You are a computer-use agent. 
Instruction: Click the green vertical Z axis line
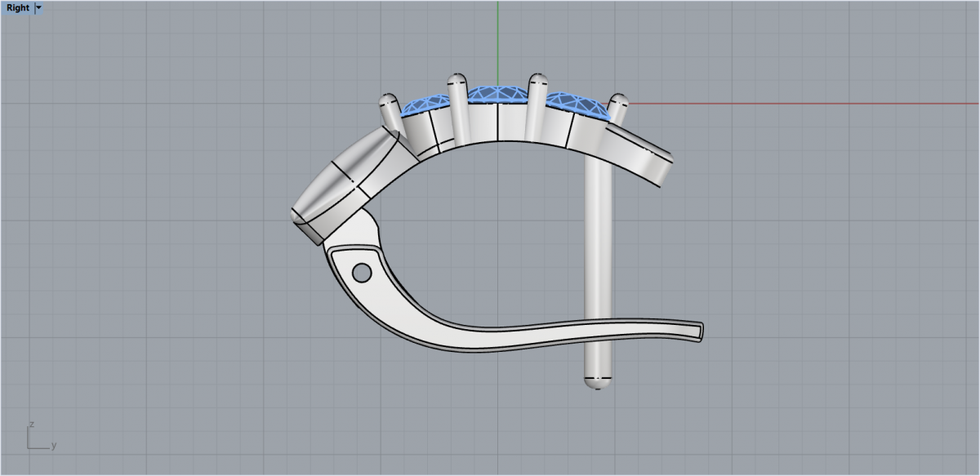click(x=497, y=33)
